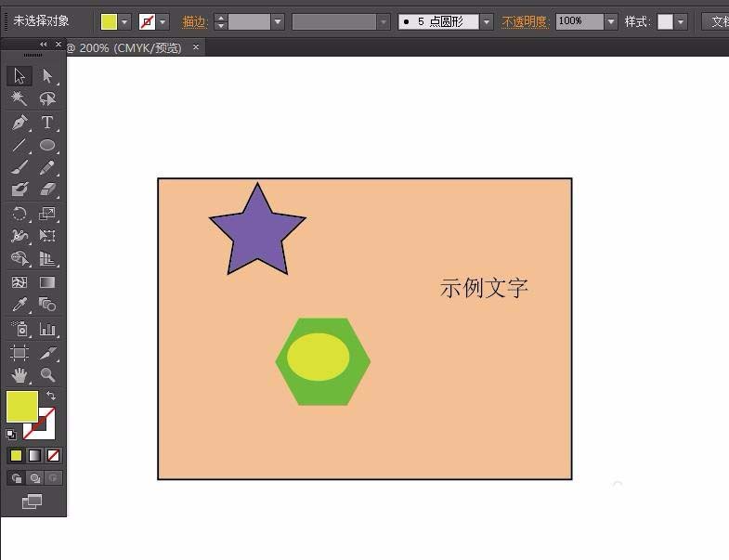
Task: Select the Pen tool
Action: point(20,123)
